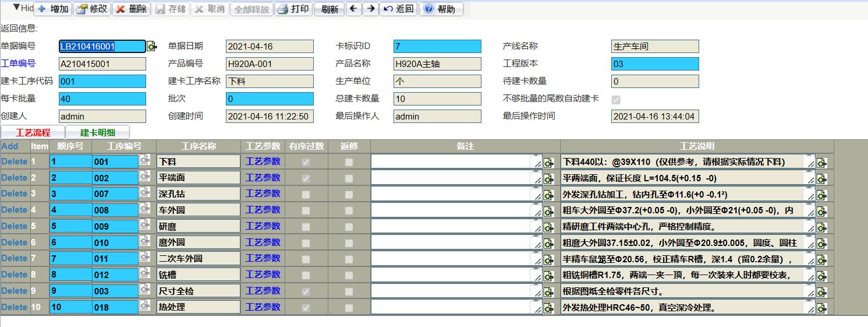
Task: Toggle 有序过数 checkbox for 下料 row
Action: [x=306, y=162]
